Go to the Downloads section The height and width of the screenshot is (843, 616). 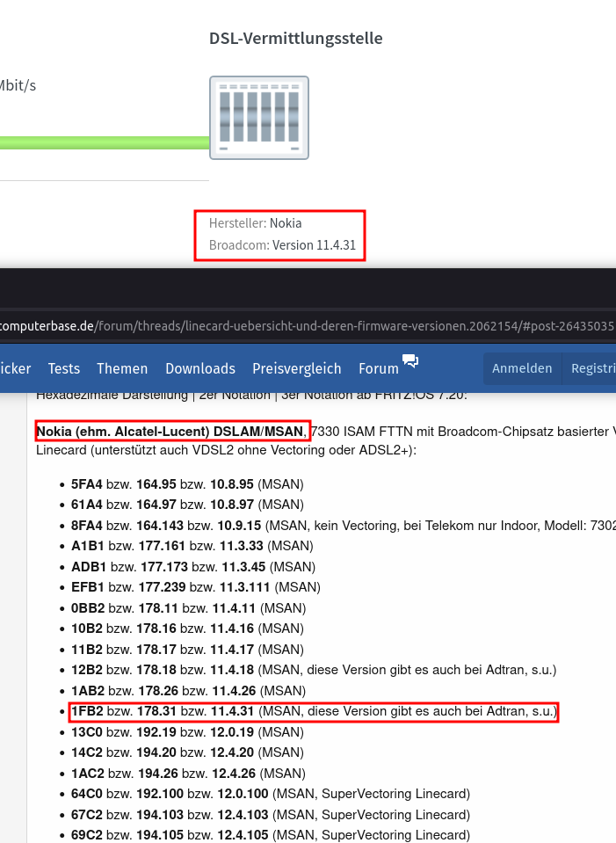click(x=200, y=369)
